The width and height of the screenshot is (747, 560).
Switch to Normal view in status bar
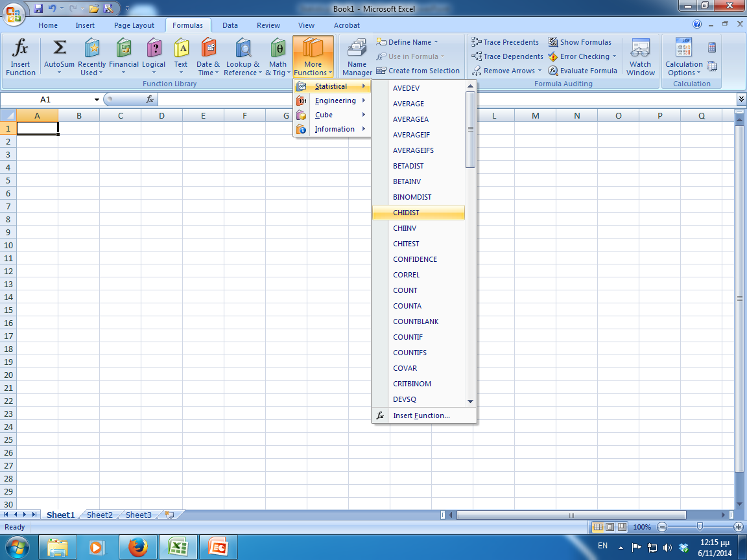click(597, 527)
